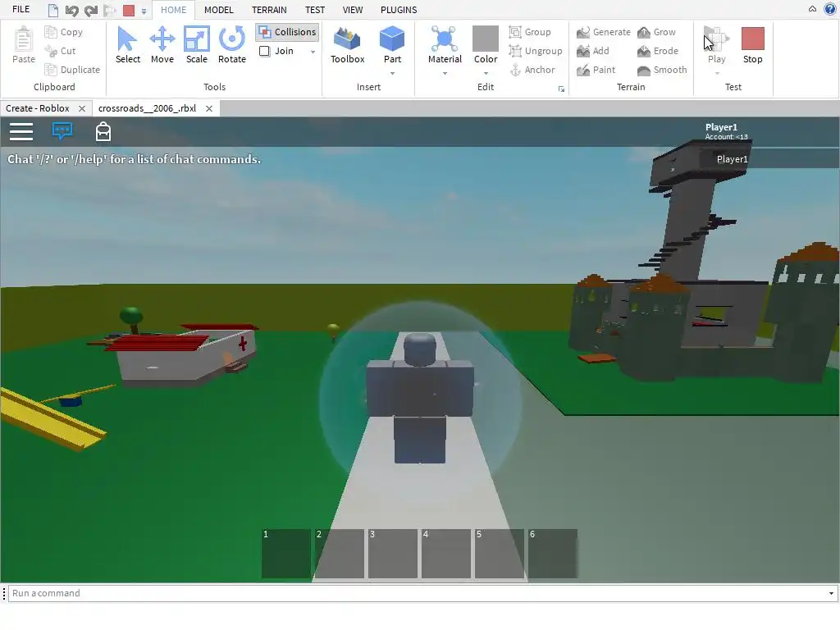Viewport: 840px width, 630px height.
Task: Open the PLUGINS ribbon tab
Action: point(399,10)
